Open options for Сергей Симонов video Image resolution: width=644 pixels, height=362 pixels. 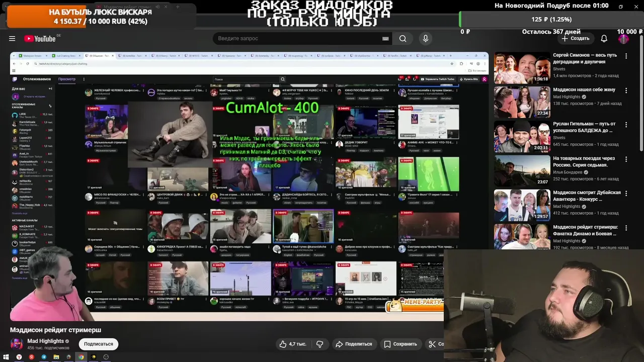click(x=626, y=56)
